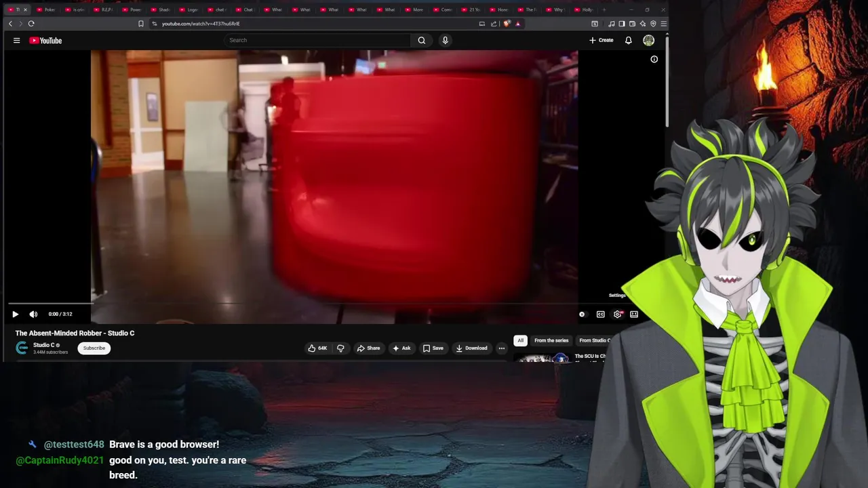Screen dimensions: 868x488
Task: Switch to the 21 Yo browser tab
Action: pos(471,9)
